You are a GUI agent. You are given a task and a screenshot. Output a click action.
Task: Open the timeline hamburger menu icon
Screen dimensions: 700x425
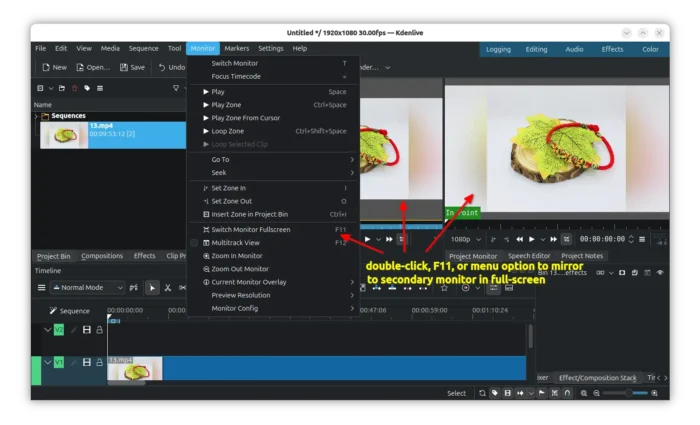click(41, 288)
